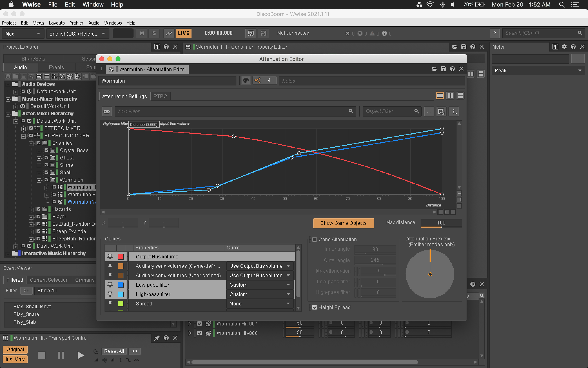Open the Low-pass filter curve dropdown
The width and height of the screenshot is (588, 368).
coord(259,285)
